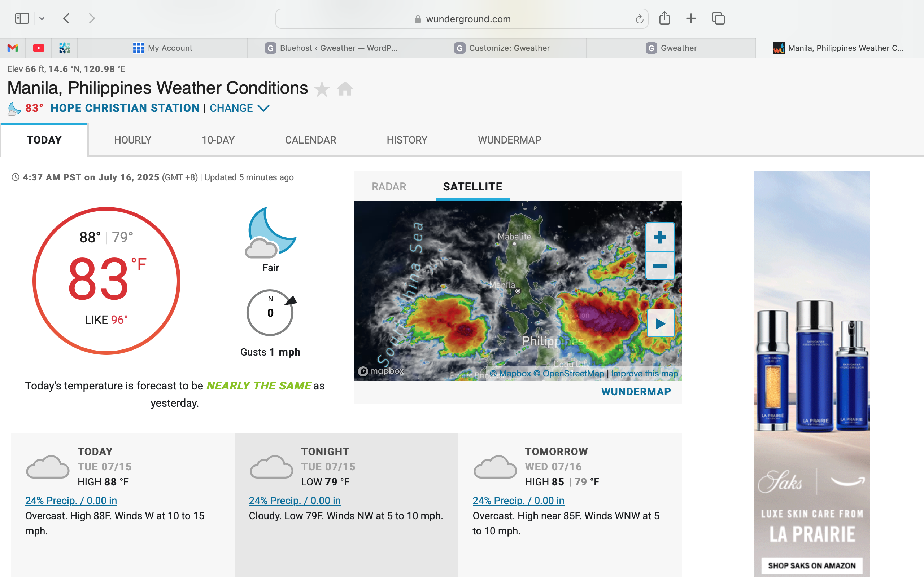
Task: Play the satellite map animation
Action: 660,323
